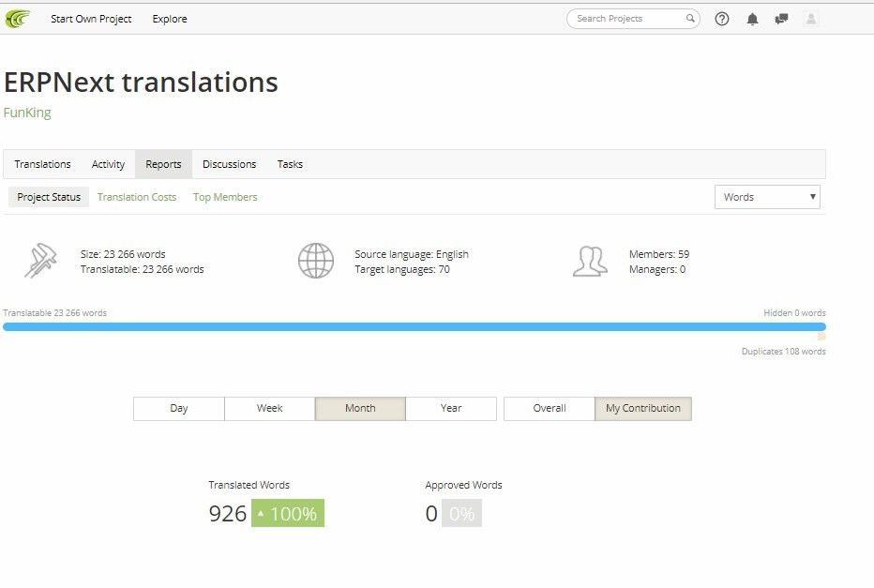Click the members people icon
Viewport: 874px width, 588px height.
pyautogui.click(x=590, y=261)
